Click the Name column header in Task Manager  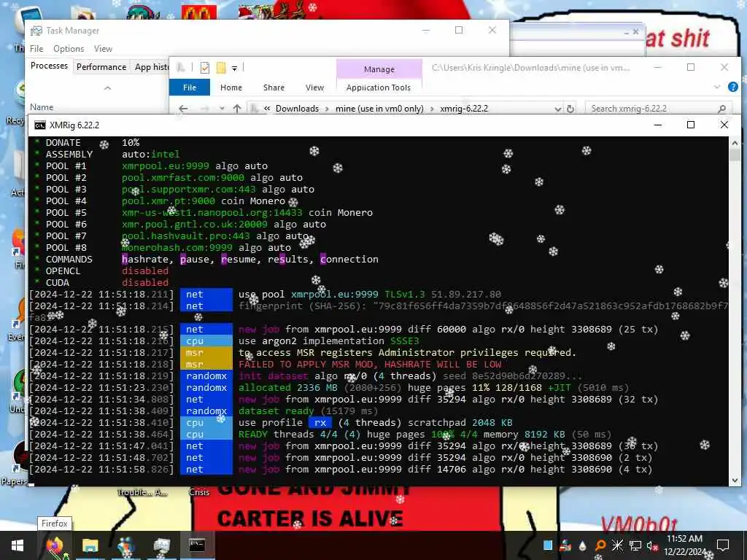point(42,107)
